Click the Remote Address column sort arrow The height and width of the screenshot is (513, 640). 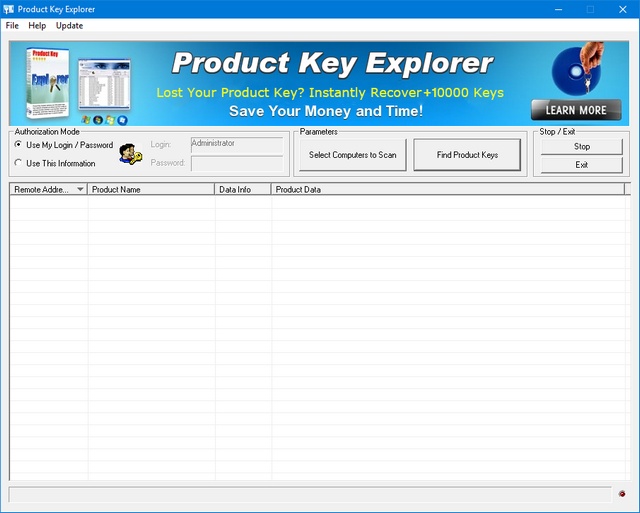[80, 189]
